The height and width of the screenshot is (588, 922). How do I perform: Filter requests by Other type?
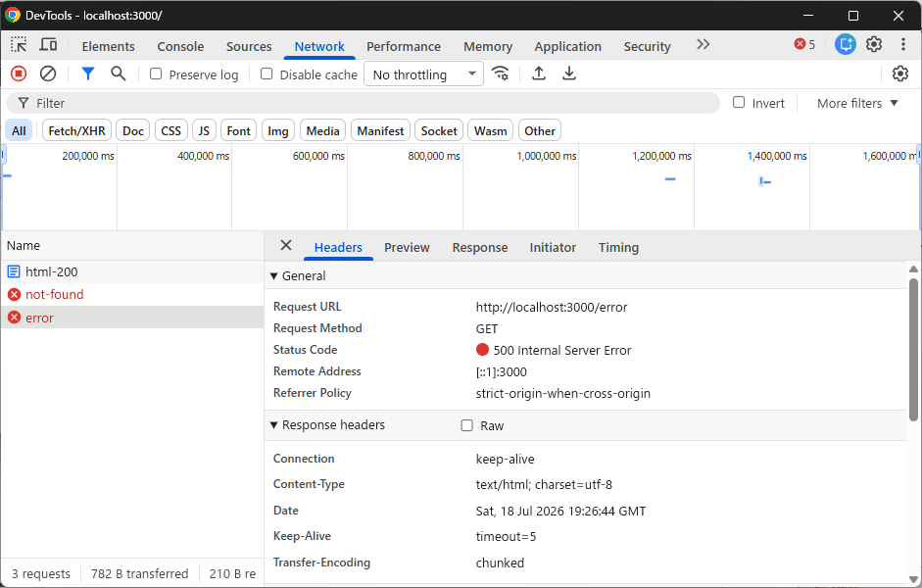tap(540, 130)
